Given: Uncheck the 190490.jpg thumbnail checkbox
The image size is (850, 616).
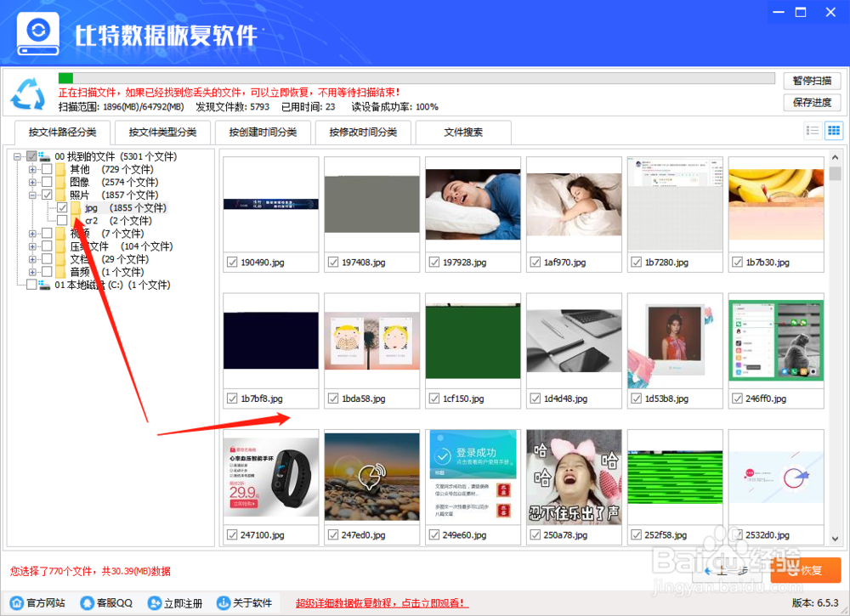Looking at the screenshot, I should [x=233, y=262].
